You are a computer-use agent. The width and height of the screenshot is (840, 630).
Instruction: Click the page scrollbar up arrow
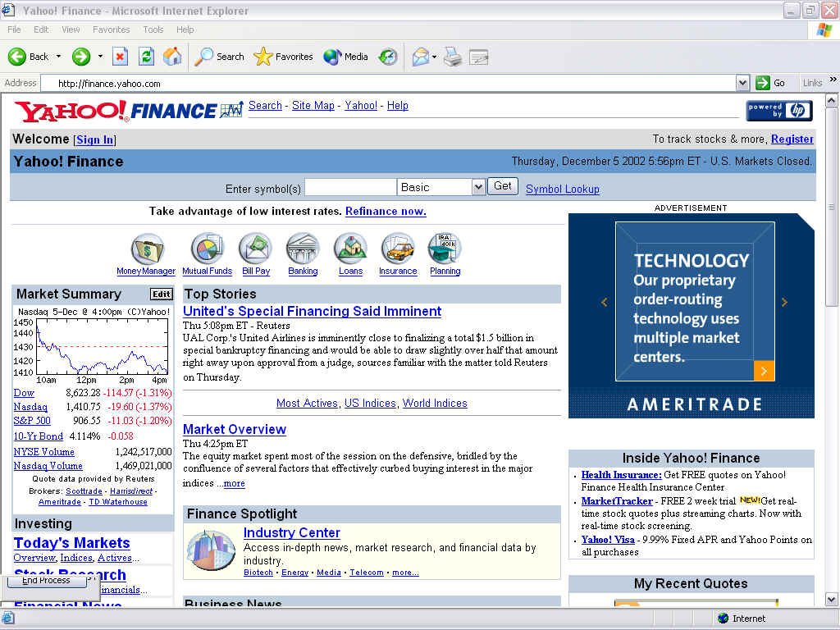click(831, 100)
